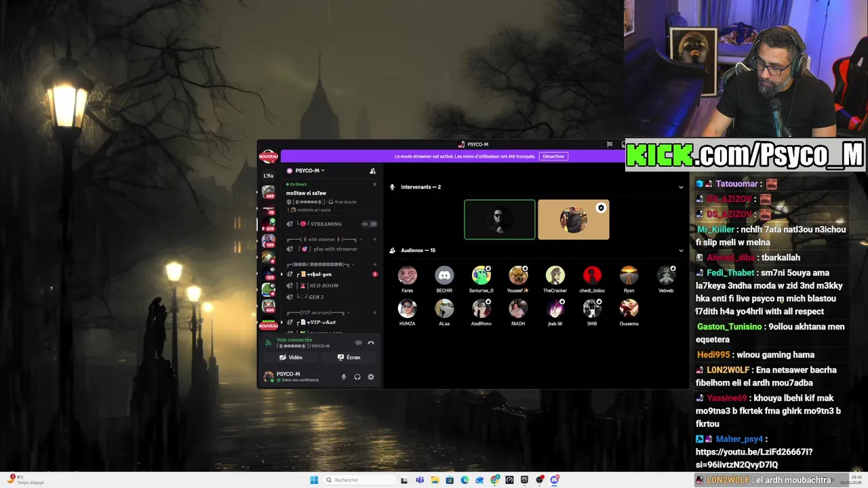
Task: Select the tan-background speaker tile
Action: tap(574, 220)
